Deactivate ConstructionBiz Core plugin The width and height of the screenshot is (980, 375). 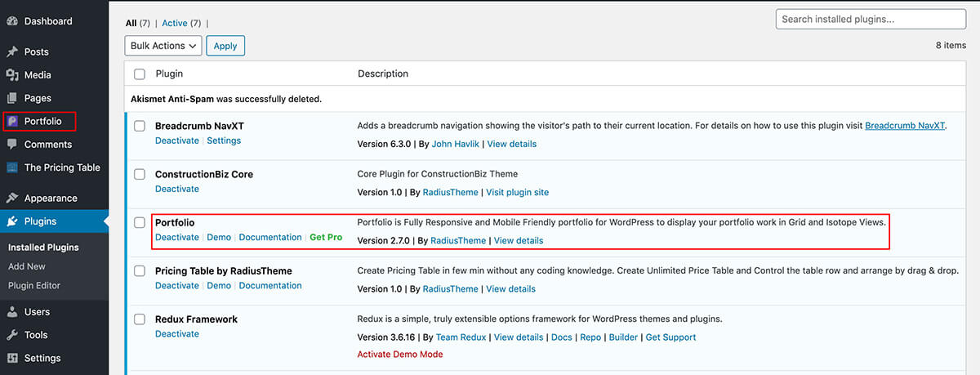(177, 189)
